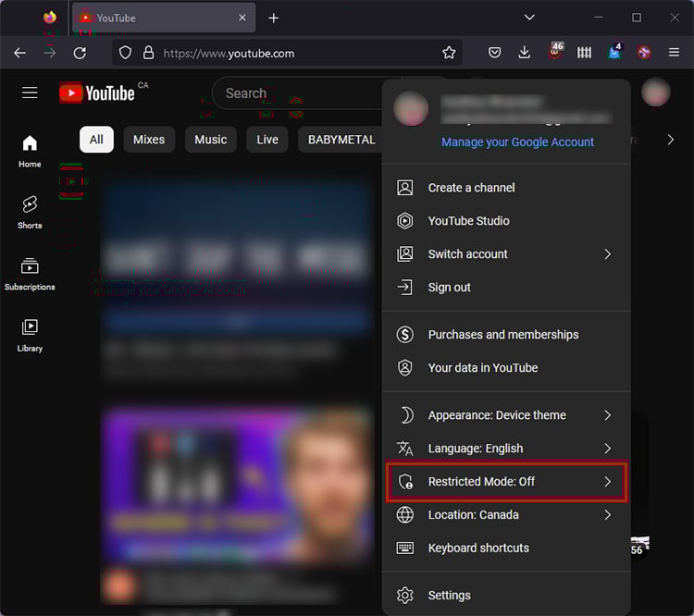Click the profile avatar in the header

click(656, 92)
